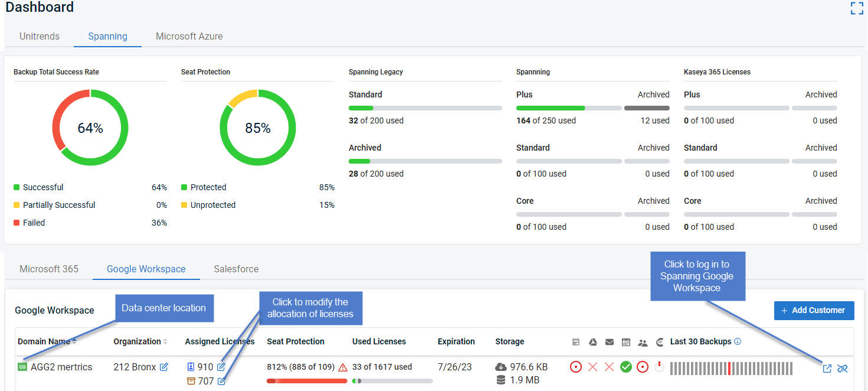Click the US data center flag icon
The width and height of the screenshot is (868, 391).
[22, 367]
